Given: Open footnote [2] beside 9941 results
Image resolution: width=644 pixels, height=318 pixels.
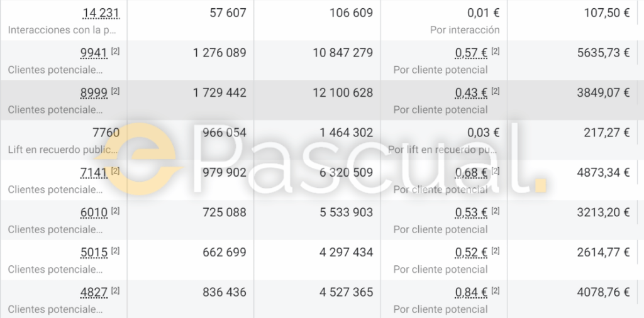Looking at the screenshot, I should tap(116, 52).
